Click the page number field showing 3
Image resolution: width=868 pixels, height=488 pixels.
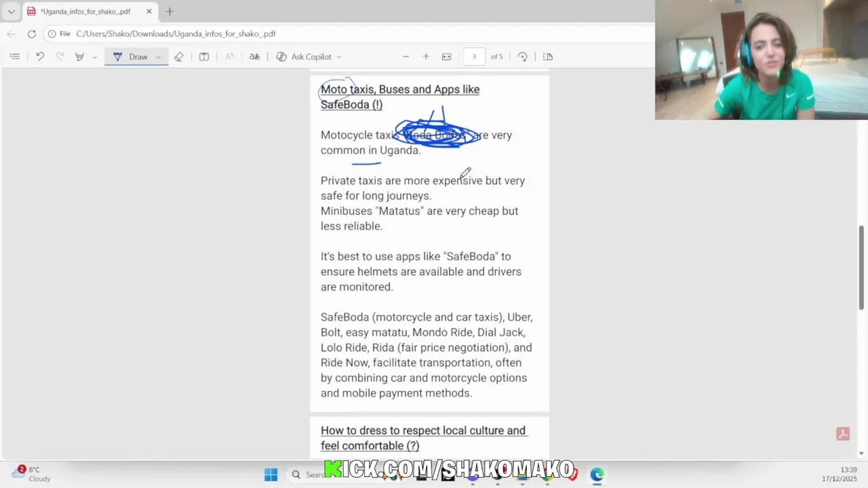coord(474,57)
